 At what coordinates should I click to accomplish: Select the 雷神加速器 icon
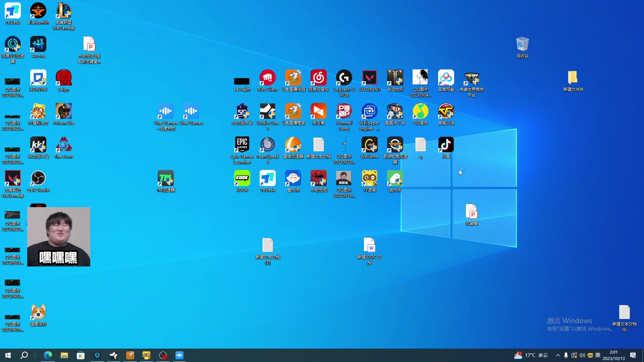[293, 148]
